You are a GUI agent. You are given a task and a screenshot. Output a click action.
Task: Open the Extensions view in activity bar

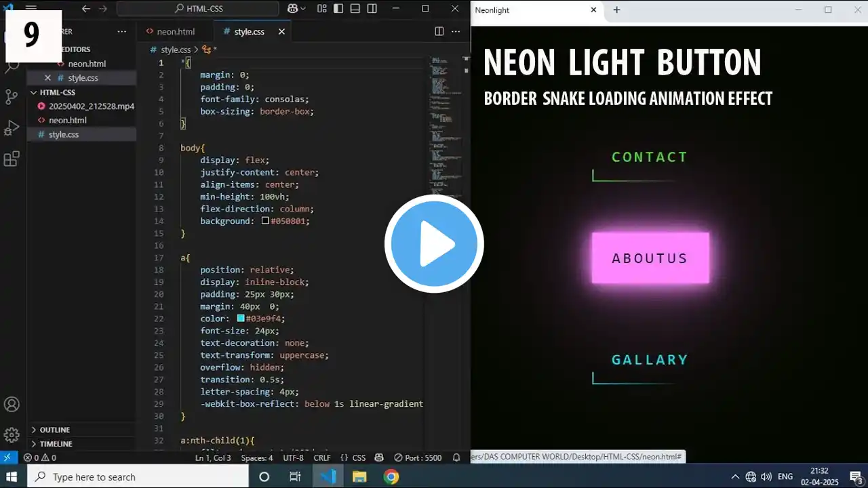pos(12,159)
